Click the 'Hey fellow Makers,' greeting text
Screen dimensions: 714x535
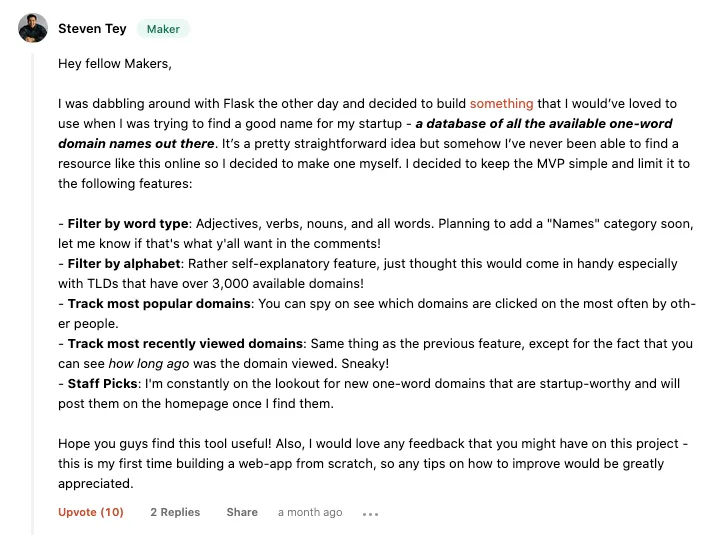pos(115,64)
